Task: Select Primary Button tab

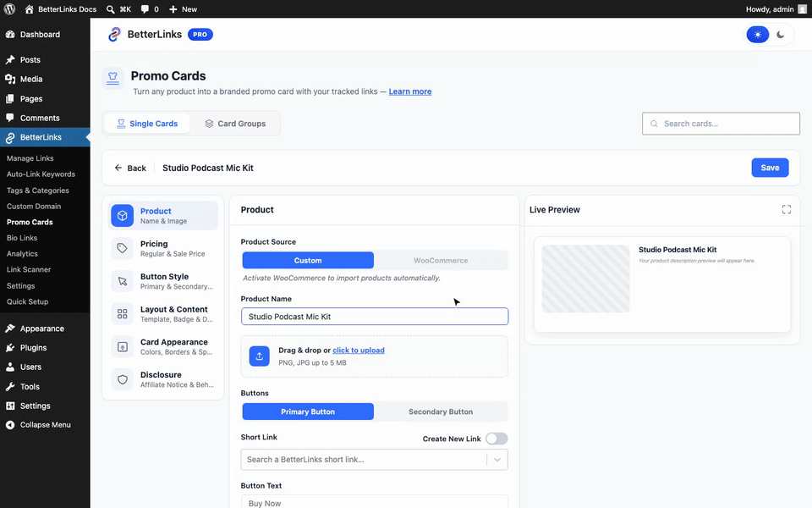Action: [308, 411]
